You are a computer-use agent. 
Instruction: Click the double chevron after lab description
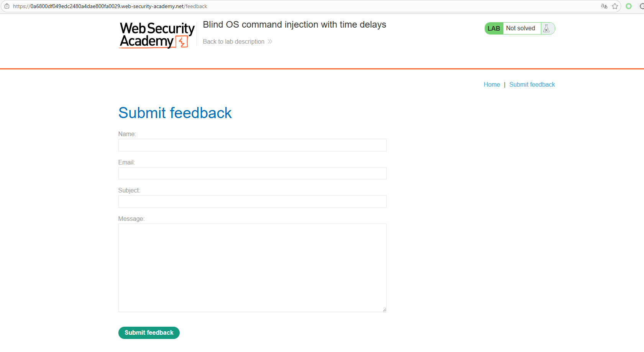[270, 41]
